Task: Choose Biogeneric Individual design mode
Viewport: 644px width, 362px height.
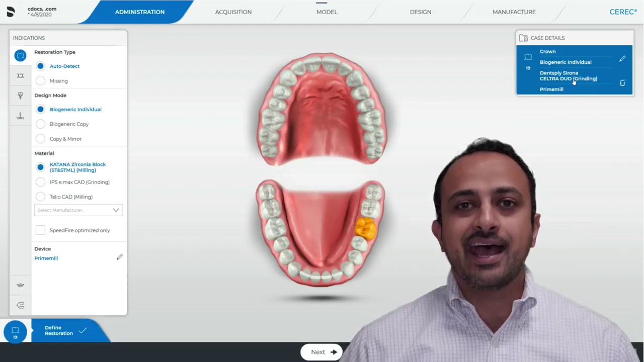Action: [40, 109]
